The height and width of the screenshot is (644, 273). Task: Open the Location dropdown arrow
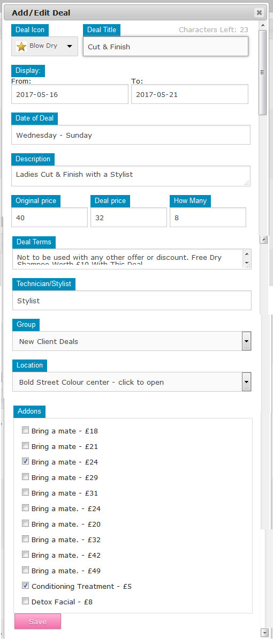(246, 382)
